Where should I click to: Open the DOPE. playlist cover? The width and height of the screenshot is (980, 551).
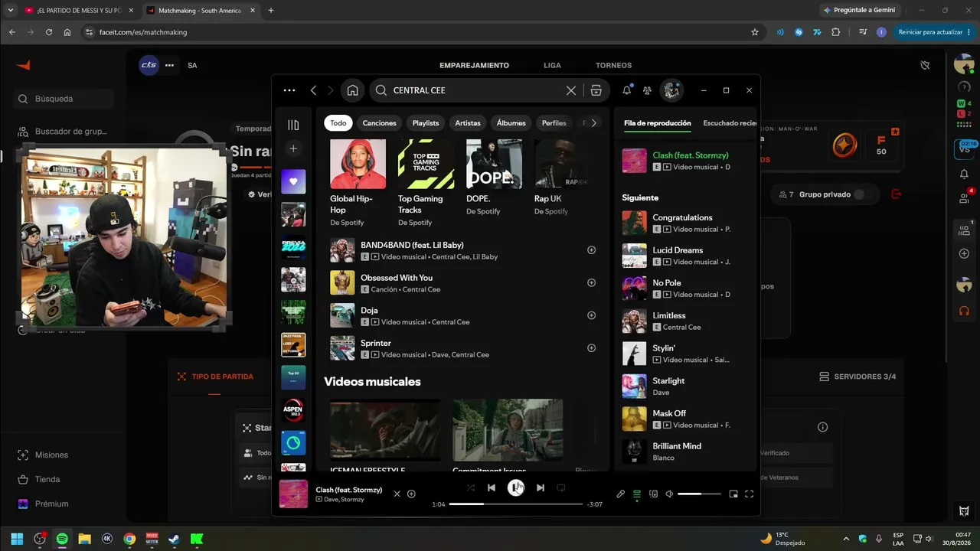494,164
